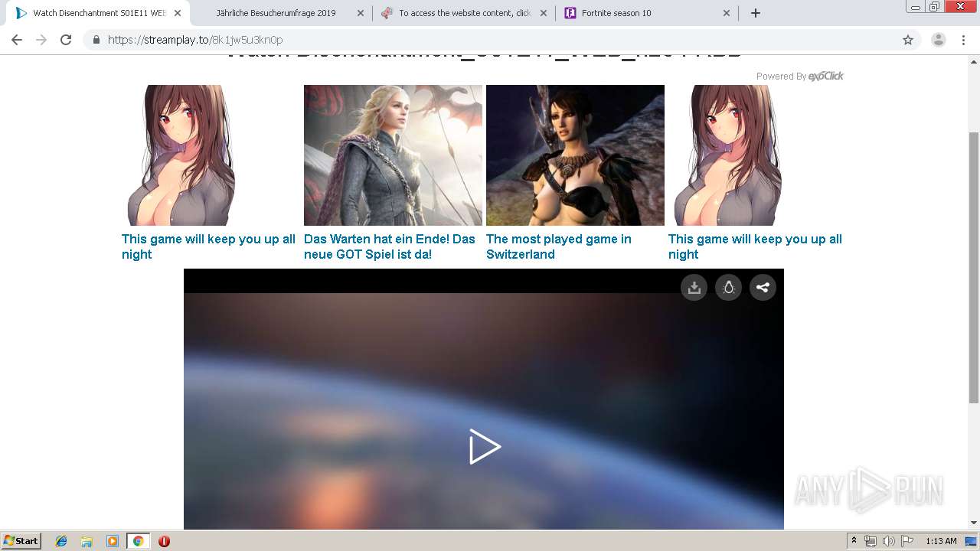Open the Windows Start menu
Image resolution: width=980 pixels, height=551 pixels.
(21, 540)
